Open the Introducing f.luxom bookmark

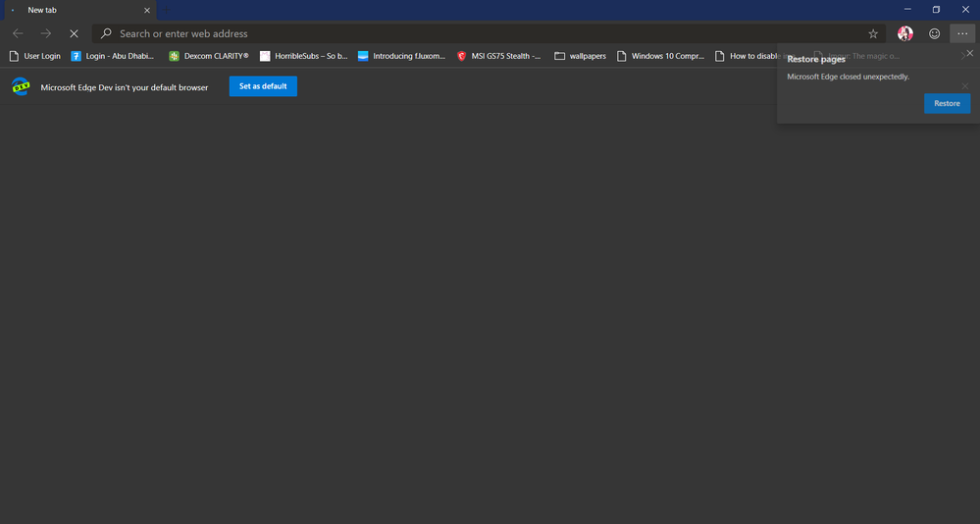402,56
